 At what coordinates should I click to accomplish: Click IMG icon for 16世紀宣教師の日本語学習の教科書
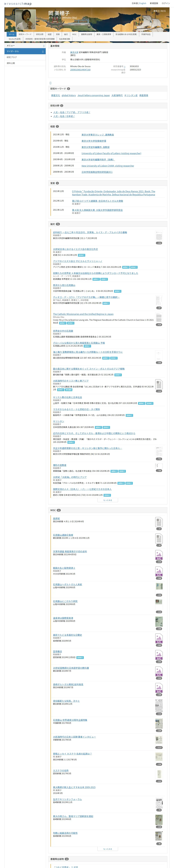pyautogui.click(x=159, y=672)
